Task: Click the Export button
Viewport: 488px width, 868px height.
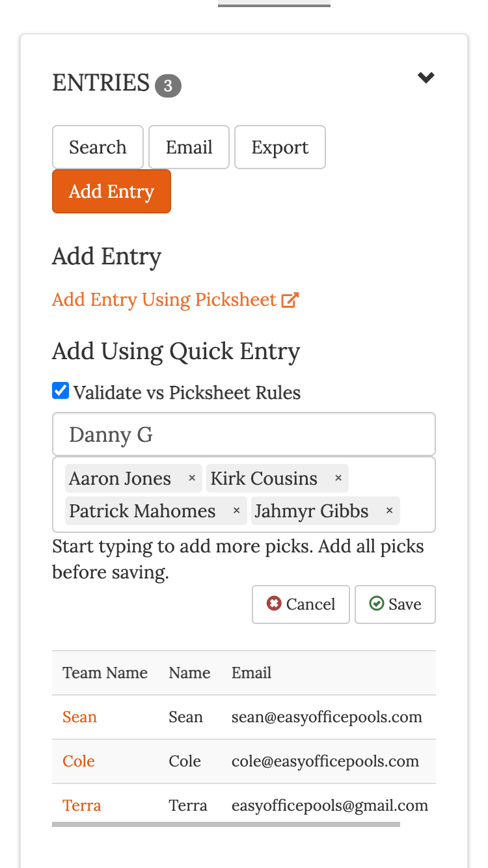Action: [x=280, y=147]
